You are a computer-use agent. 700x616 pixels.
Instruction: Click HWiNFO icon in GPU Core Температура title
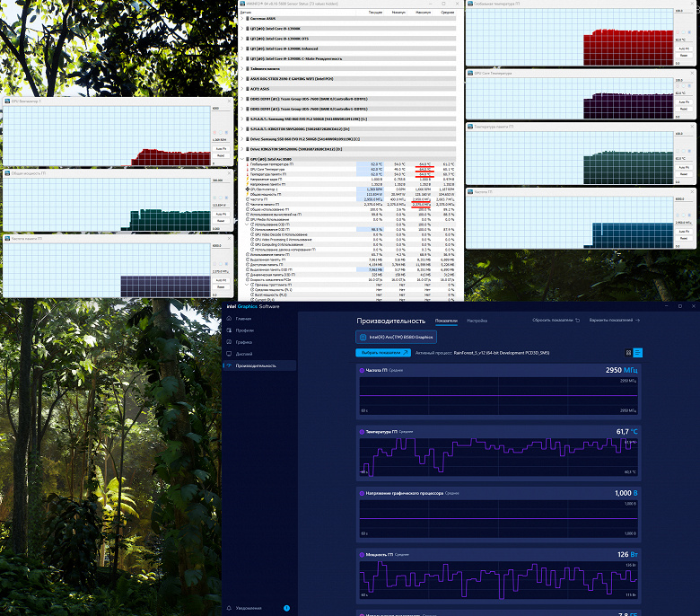(x=470, y=73)
